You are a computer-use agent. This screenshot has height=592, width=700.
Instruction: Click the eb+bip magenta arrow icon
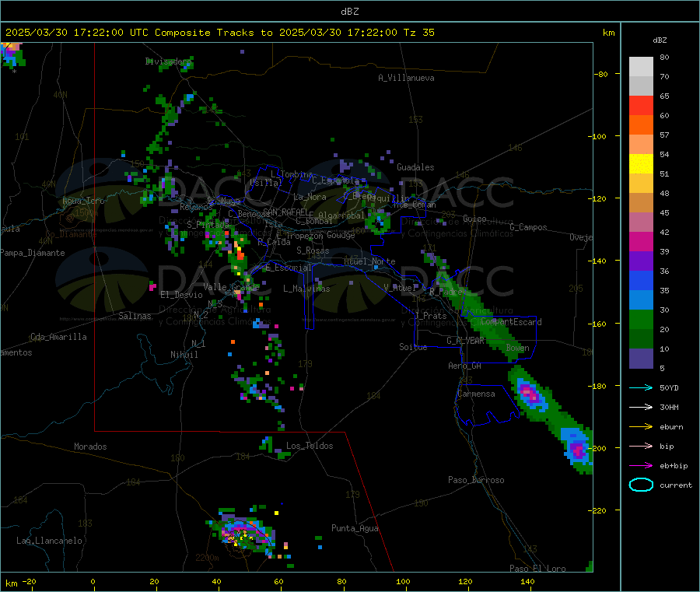[x=641, y=466]
